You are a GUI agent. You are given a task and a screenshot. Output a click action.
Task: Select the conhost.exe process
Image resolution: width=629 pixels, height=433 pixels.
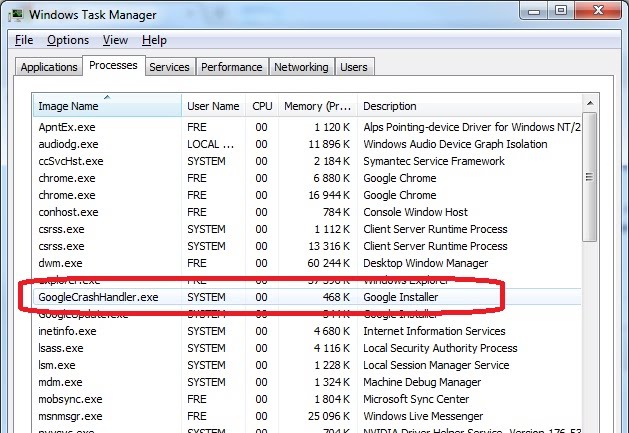click(x=307, y=212)
